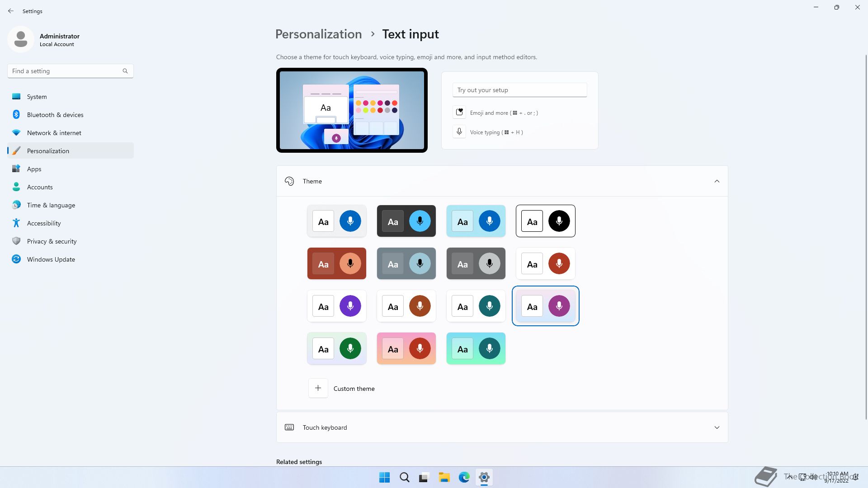This screenshot has width=868, height=488.
Task: Open System settings
Action: pos(71,97)
